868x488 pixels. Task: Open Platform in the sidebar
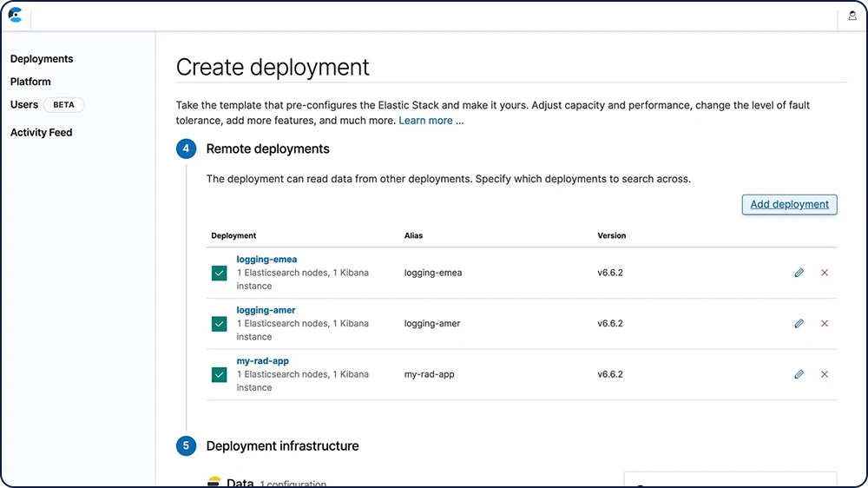pyautogui.click(x=30, y=82)
